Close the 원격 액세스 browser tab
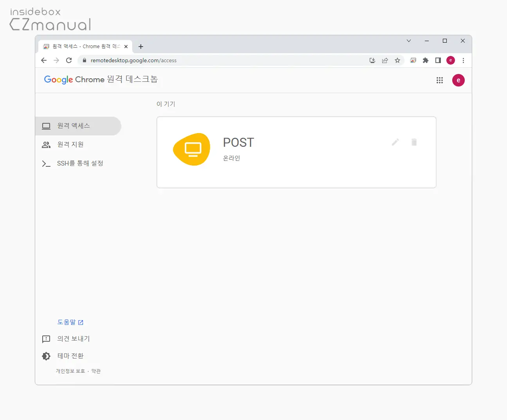The image size is (507, 420). click(x=126, y=47)
